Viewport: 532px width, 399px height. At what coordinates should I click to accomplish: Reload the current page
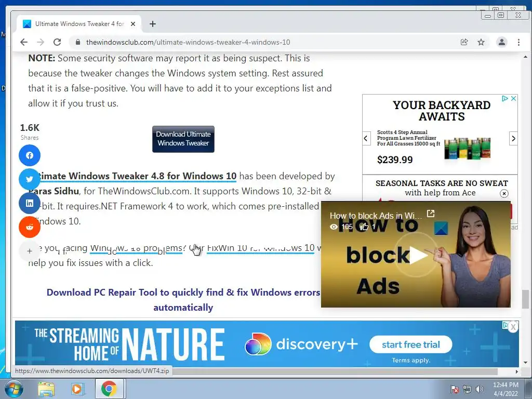click(57, 42)
